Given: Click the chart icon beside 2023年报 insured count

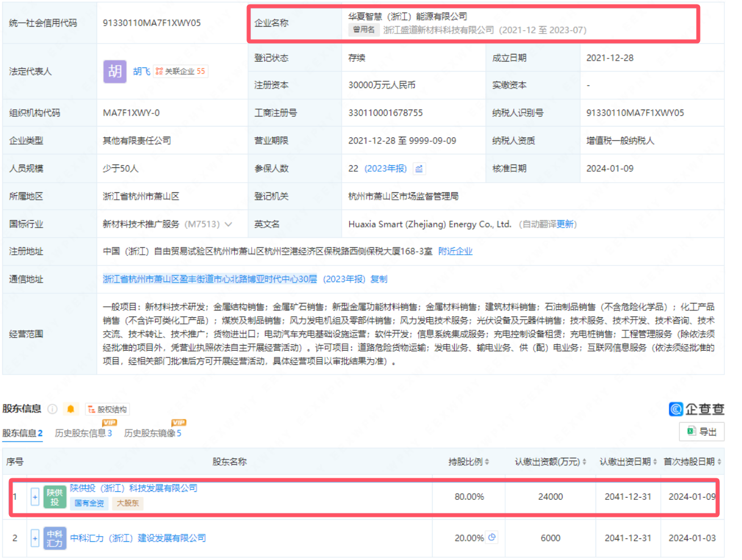Looking at the screenshot, I should 419,169.
